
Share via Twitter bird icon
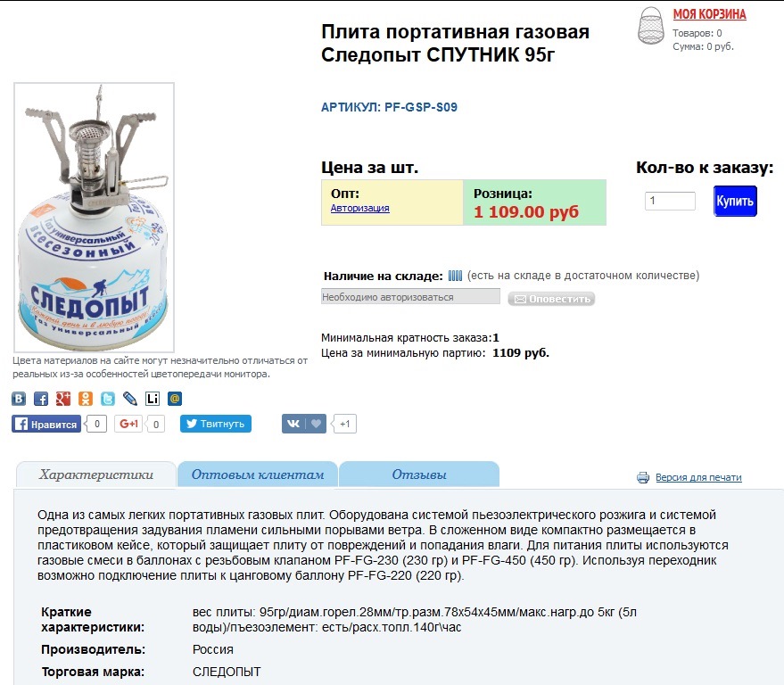coord(108,399)
